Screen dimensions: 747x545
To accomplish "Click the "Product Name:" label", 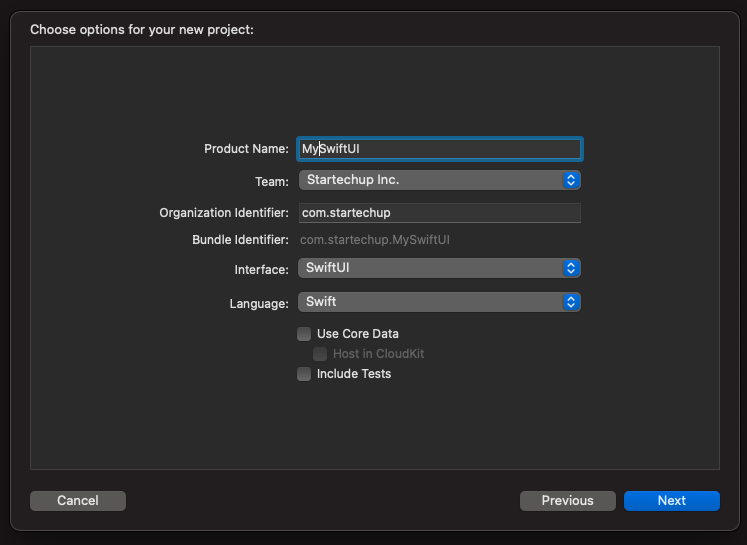I will tap(246, 149).
